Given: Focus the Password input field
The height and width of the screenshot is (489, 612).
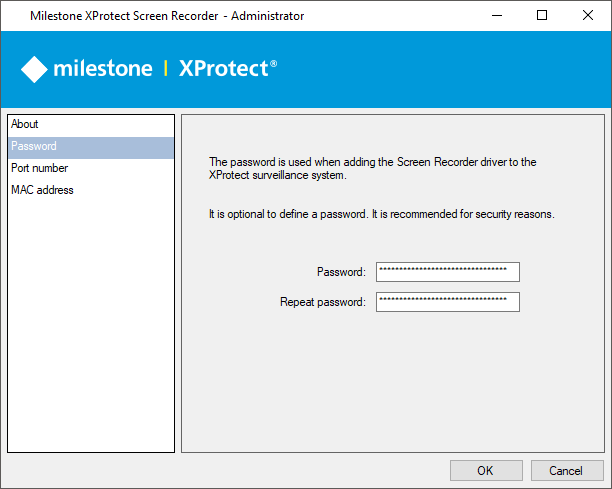Looking at the screenshot, I should 447,272.
